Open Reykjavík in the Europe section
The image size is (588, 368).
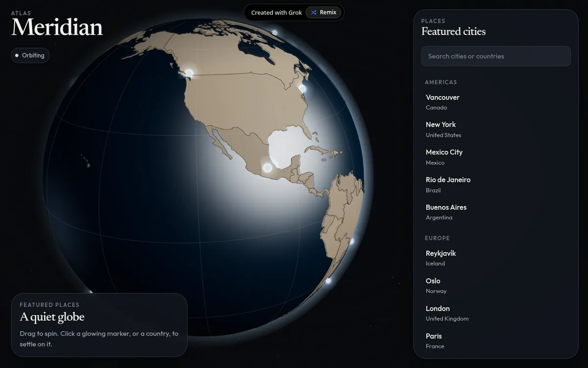pos(496,258)
